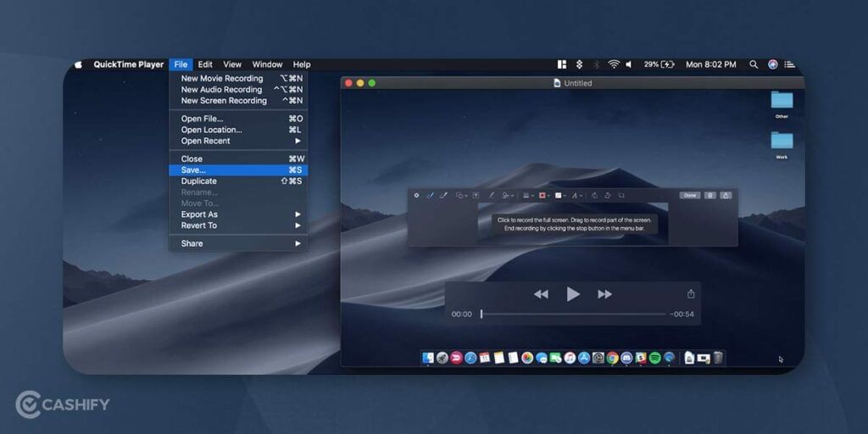Choose New Audio Recording
This screenshot has height=434, width=868.
point(238,90)
